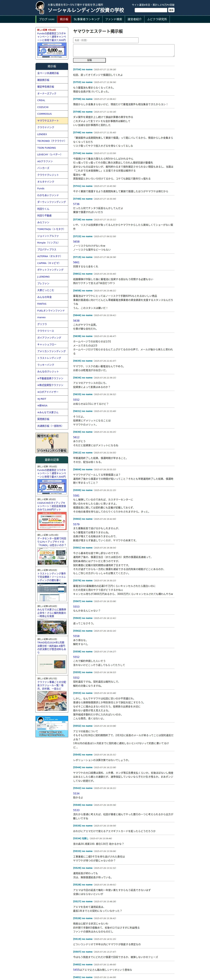Open the COMMOSUS board
Viewport: 210px width, 980px height.
coord(52,114)
